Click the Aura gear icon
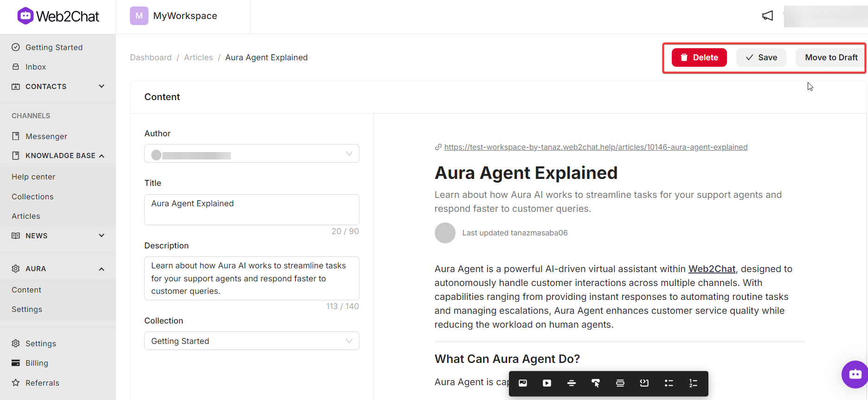 [16, 269]
